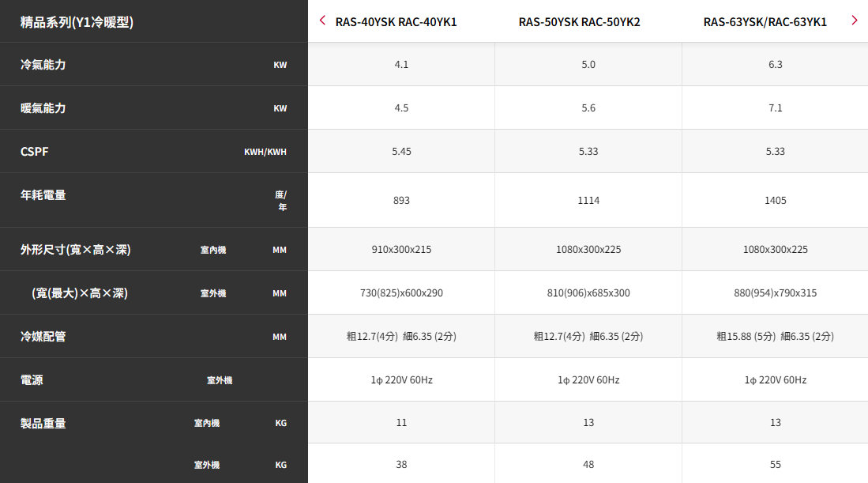Click the previous model arrow icon
868x483 pixels.
(322, 21)
